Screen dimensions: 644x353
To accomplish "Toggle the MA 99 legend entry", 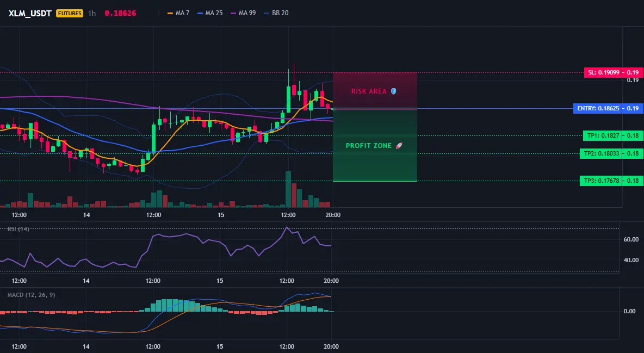I will [243, 13].
